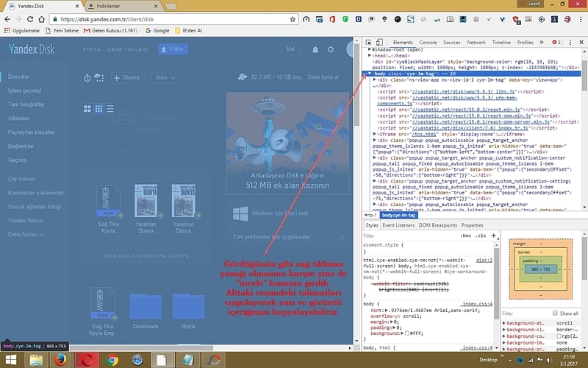Screen dimensions: 588x368
Task: Open the Properties pane tab
Action: pos(472,225)
